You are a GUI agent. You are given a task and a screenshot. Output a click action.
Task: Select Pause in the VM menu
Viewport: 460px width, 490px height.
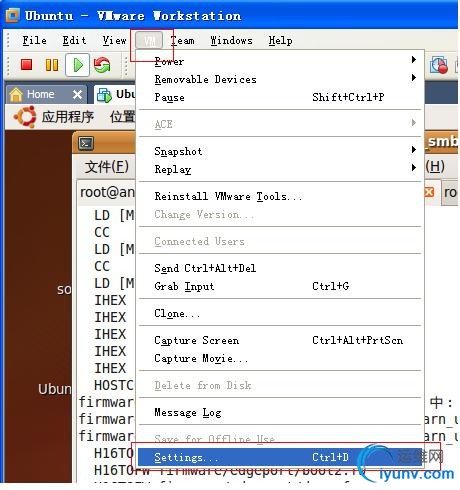(x=280, y=97)
